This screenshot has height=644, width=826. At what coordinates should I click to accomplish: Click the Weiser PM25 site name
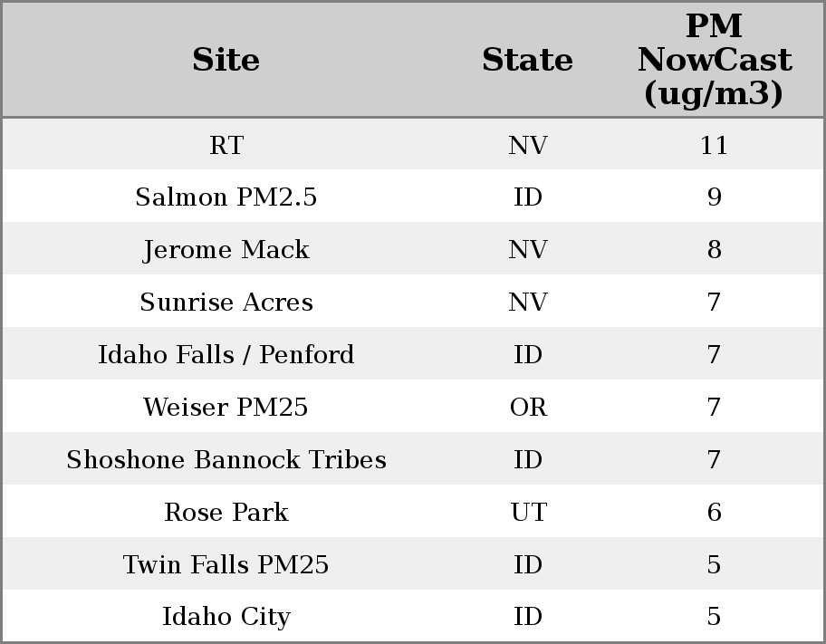tap(226, 408)
